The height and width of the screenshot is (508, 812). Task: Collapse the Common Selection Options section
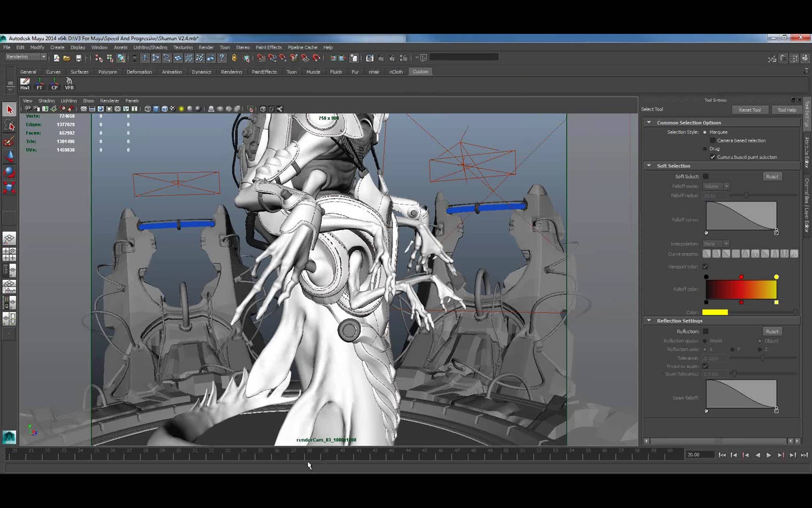click(x=649, y=122)
